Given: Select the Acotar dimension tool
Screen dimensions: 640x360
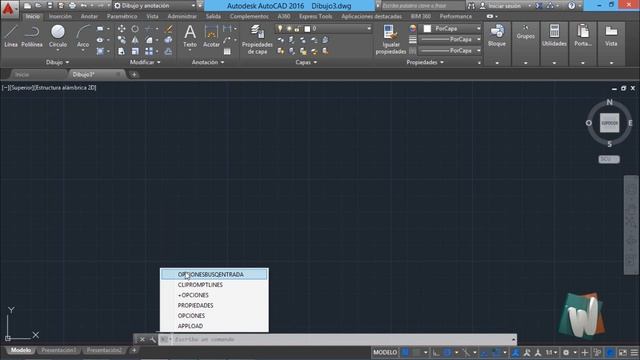Looking at the screenshot, I should point(211,36).
